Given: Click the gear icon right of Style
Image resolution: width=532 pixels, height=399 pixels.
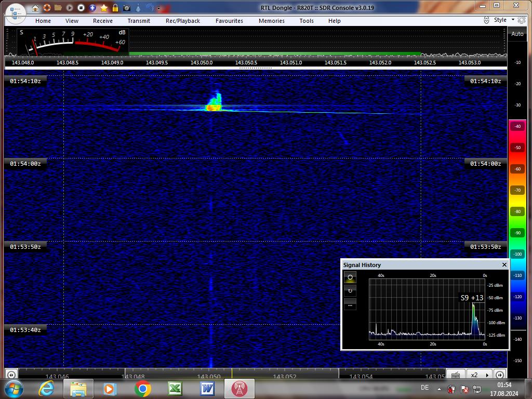Looking at the screenshot, I should (x=522, y=20).
